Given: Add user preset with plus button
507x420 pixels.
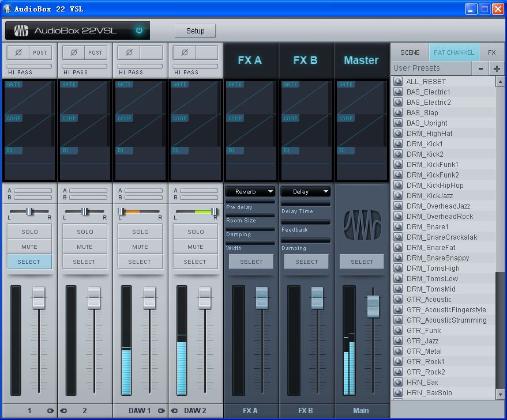Looking at the screenshot, I should pos(497,69).
